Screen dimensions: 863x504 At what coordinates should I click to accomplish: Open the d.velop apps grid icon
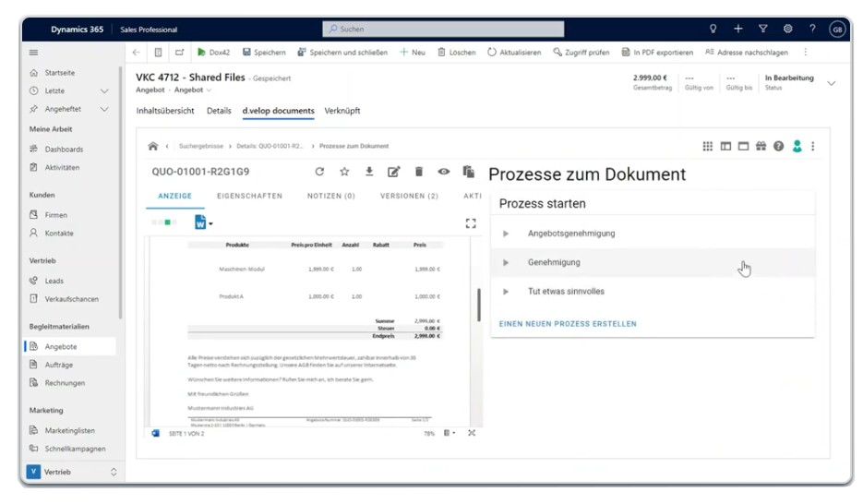tap(708, 146)
